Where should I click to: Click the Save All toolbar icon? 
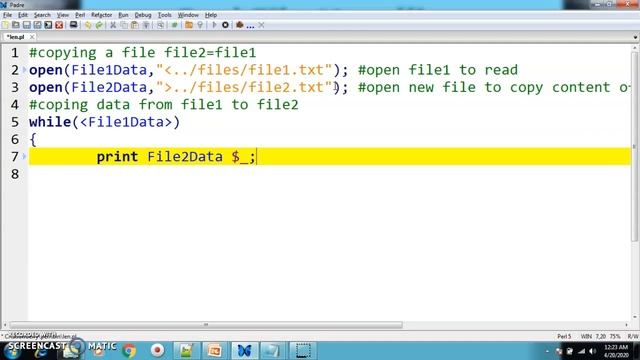[x=48, y=25]
